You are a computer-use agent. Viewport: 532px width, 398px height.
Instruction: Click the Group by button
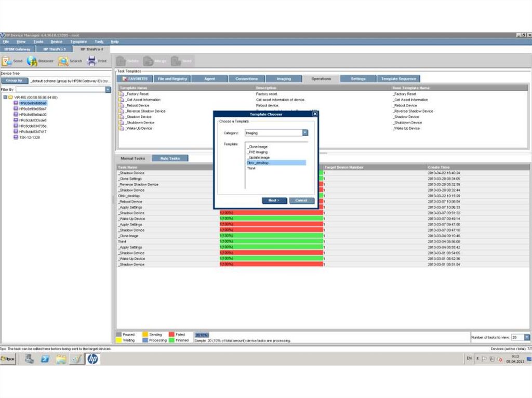pos(14,80)
